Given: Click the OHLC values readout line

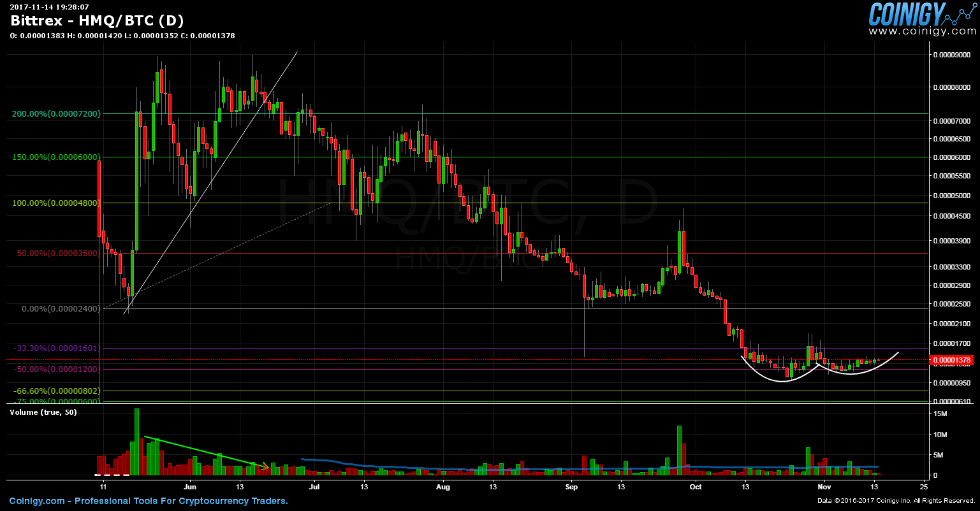Looking at the screenshot, I should (x=122, y=36).
